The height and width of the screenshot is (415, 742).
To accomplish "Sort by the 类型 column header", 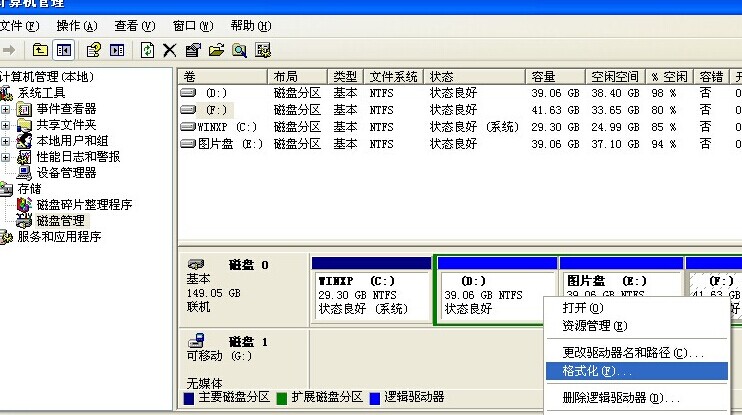I will click(345, 77).
